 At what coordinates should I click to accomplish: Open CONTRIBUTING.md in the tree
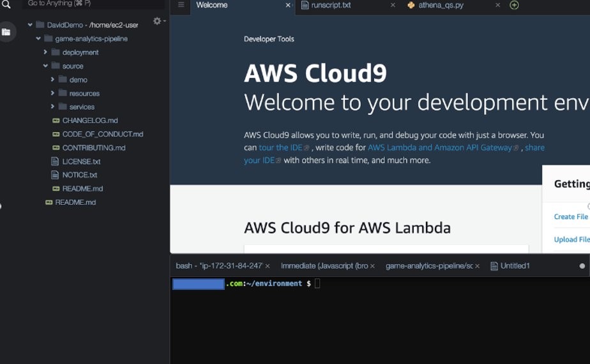point(94,148)
